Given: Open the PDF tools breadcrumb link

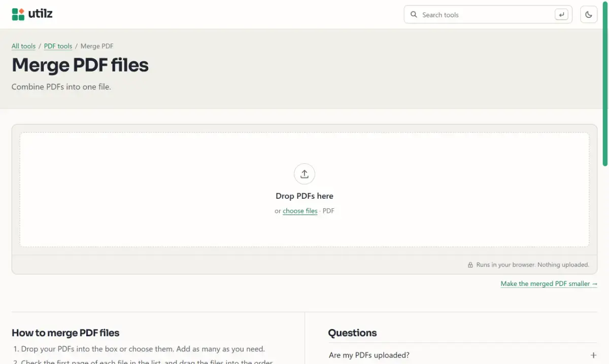Looking at the screenshot, I should click(x=58, y=46).
